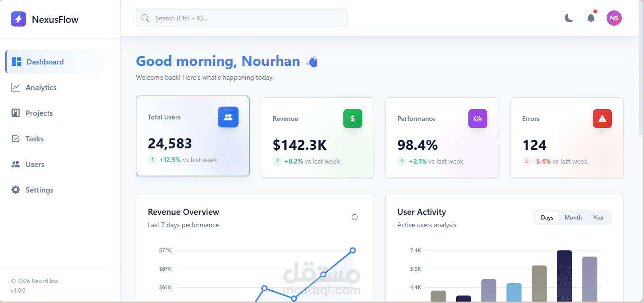
Task: Go to the Analytics page
Action: coord(60,88)
